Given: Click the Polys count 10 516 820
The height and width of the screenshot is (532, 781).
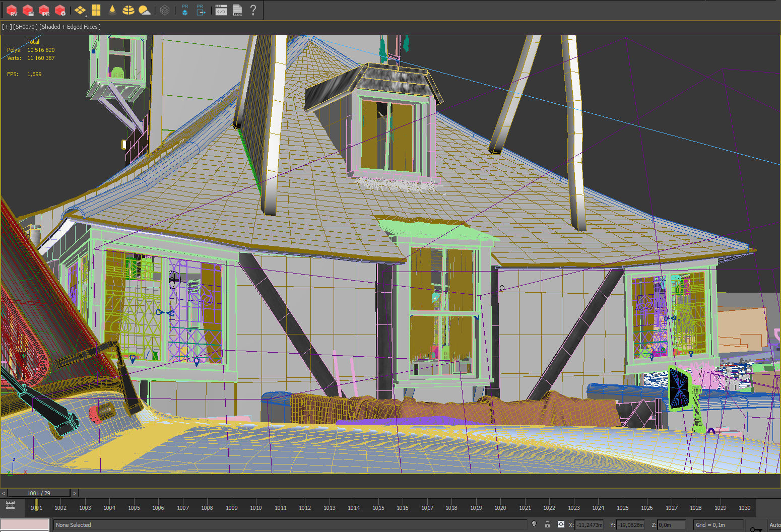Looking at the screenshot, I should [x=41, y=50].
